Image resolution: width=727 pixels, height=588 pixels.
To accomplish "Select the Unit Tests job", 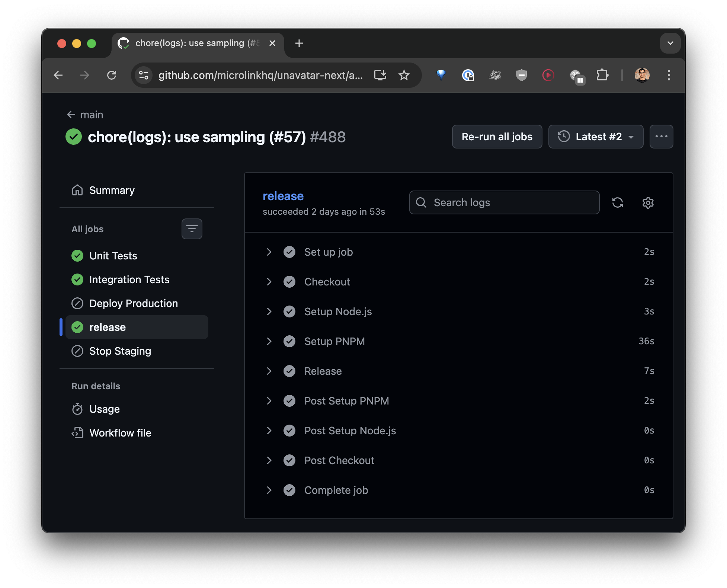I will pyautogui.click(x=113, y=256).
